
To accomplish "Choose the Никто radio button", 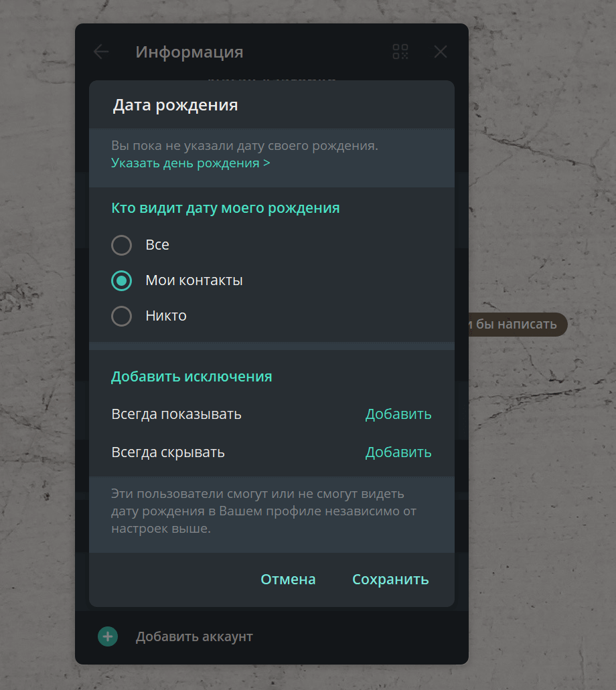I will pyautogui.click(x=122, y=316).
